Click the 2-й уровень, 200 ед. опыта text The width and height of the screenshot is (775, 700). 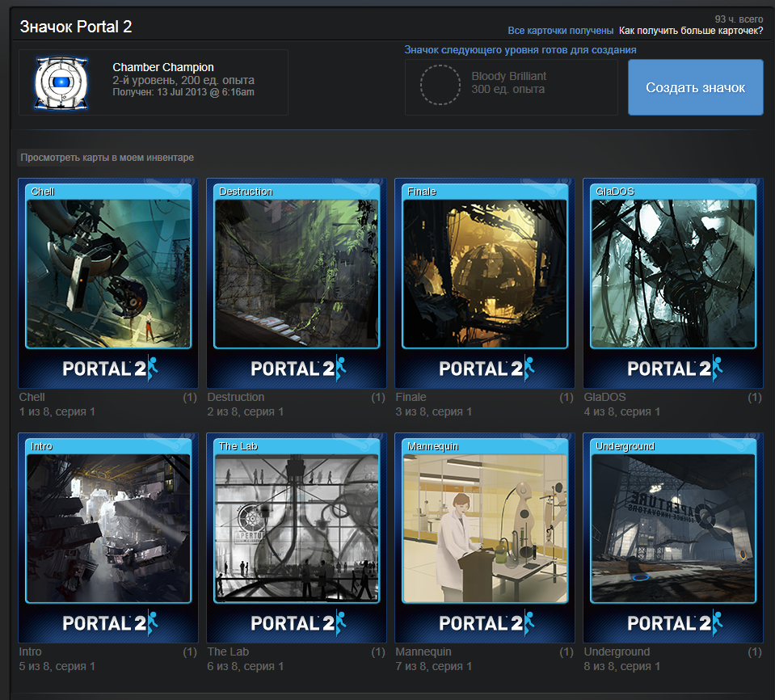(x=183, y=80)
